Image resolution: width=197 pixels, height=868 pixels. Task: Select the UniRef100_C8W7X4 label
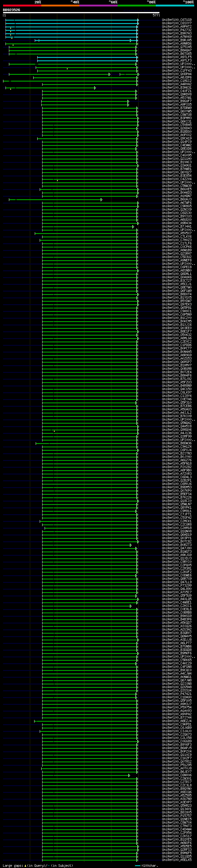[x=177, y=822]
